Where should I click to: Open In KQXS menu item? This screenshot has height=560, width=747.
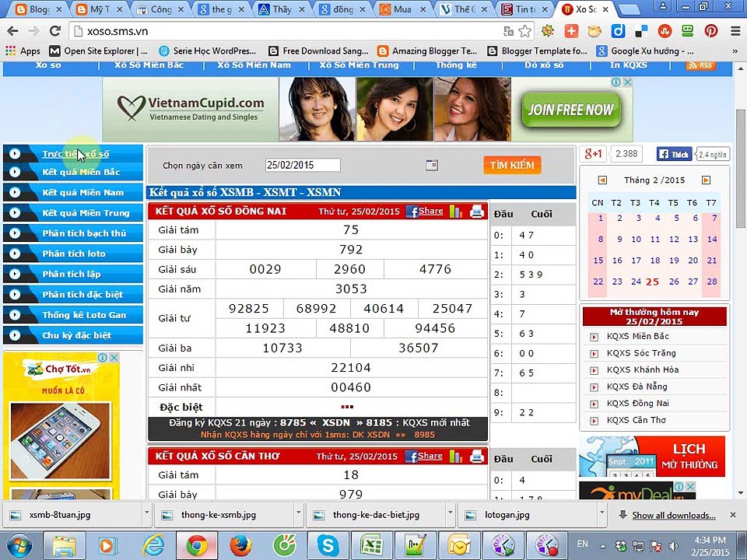pyautogui.click(x=629, y=65)
